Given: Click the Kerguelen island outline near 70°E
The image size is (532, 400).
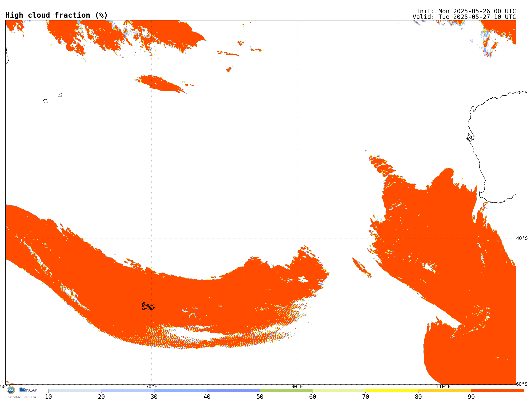Looking at the screenshot, I should (x=149, y=306).
